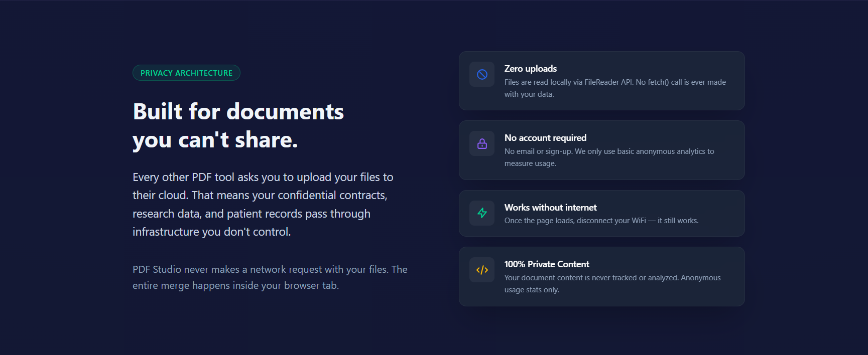Click the text 'Once the page loads, disconnect your WiFi'
Screen dimensions: 868x355
[x=575, y=221]
